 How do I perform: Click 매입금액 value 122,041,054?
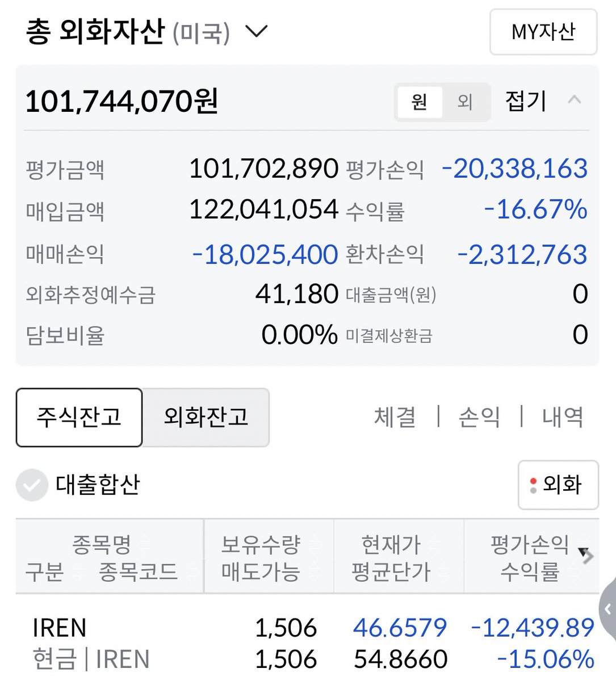tap(263, 209)
